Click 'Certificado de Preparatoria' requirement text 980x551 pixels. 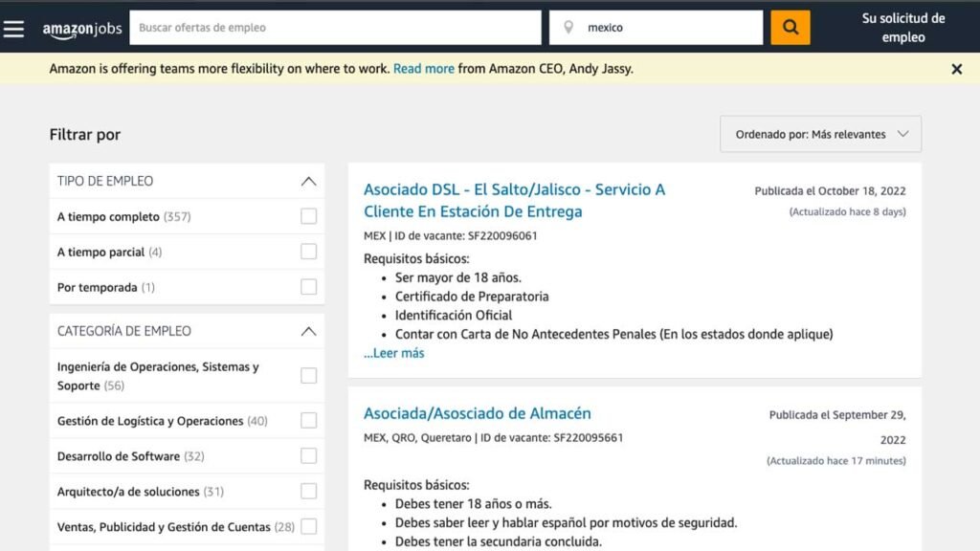(x=472, y=297)
